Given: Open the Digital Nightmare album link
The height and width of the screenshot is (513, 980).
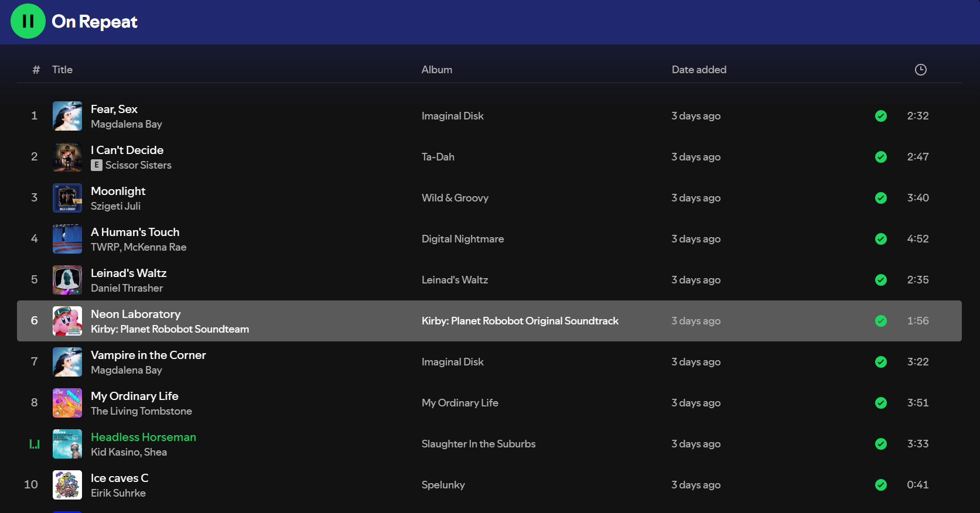Looking at the screenshot, I should click(x=463, y=239).
